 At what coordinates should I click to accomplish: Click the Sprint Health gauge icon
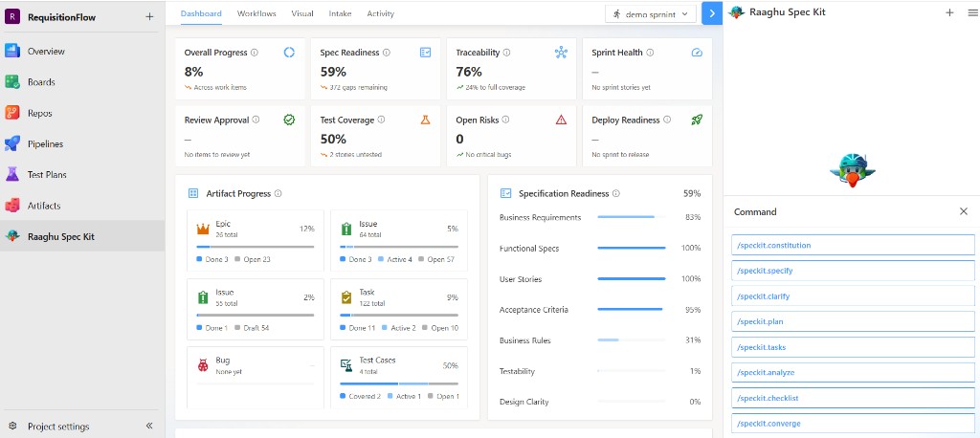697,53
